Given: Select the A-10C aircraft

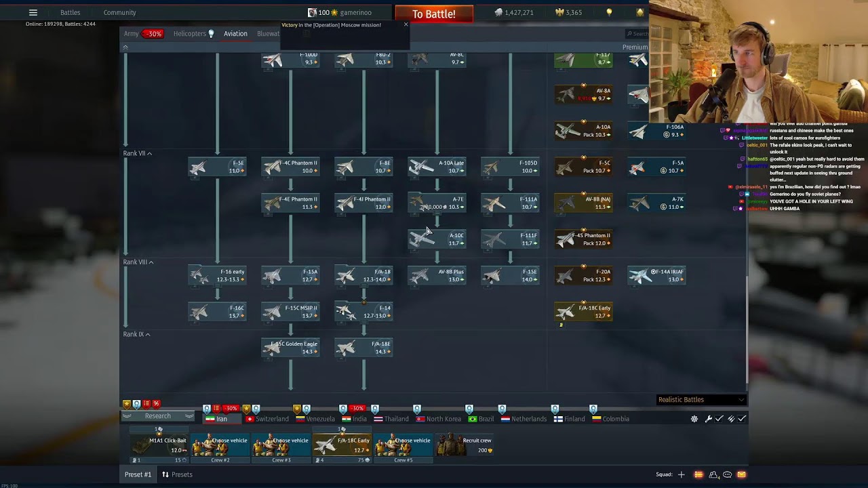Looking at the screenshot, I should tap(437, 239).
